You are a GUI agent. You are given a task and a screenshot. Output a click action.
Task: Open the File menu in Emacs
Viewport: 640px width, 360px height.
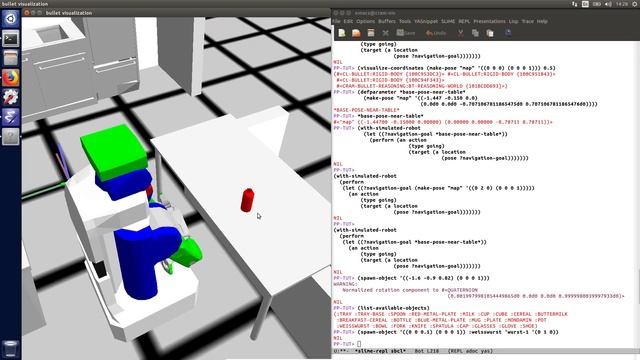pos(336,21)
